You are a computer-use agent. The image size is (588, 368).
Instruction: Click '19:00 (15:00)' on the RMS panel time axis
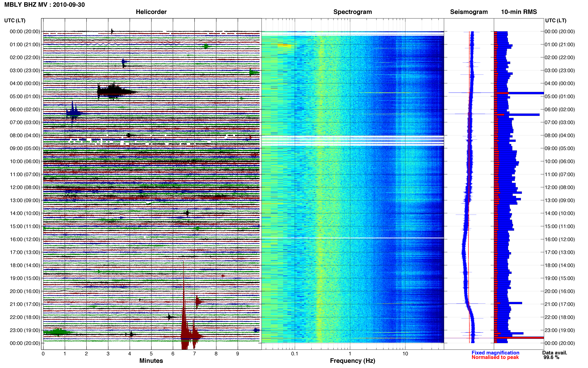pos(560,278)
